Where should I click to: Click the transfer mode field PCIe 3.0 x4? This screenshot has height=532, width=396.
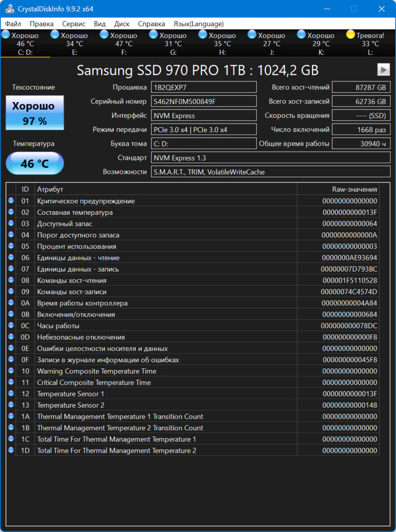tap(203, 129)
